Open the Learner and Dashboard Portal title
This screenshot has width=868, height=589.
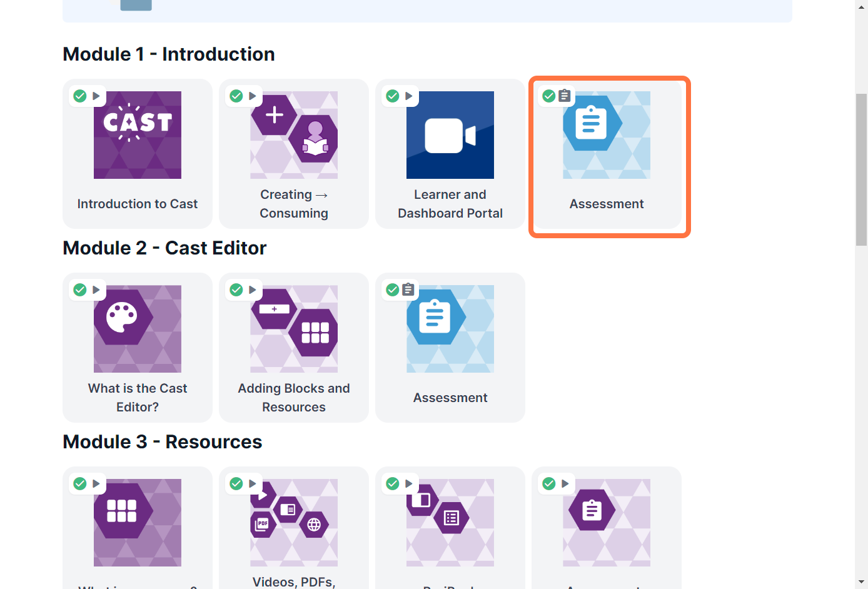click(450, 204)
